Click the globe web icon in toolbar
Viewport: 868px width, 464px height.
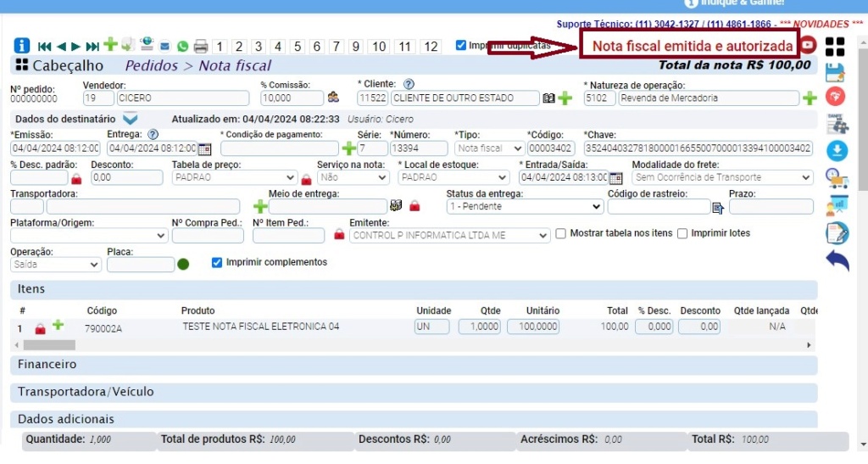tap(147, 44)
